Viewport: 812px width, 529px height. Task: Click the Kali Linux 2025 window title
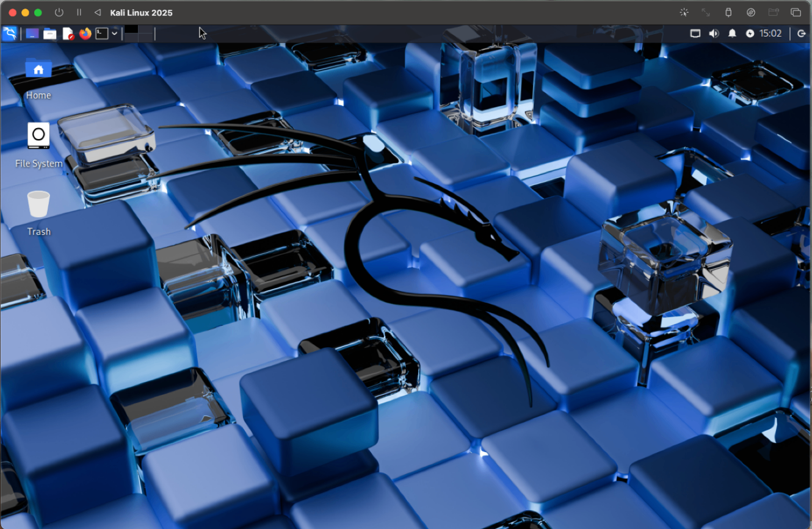click(142, 12)
